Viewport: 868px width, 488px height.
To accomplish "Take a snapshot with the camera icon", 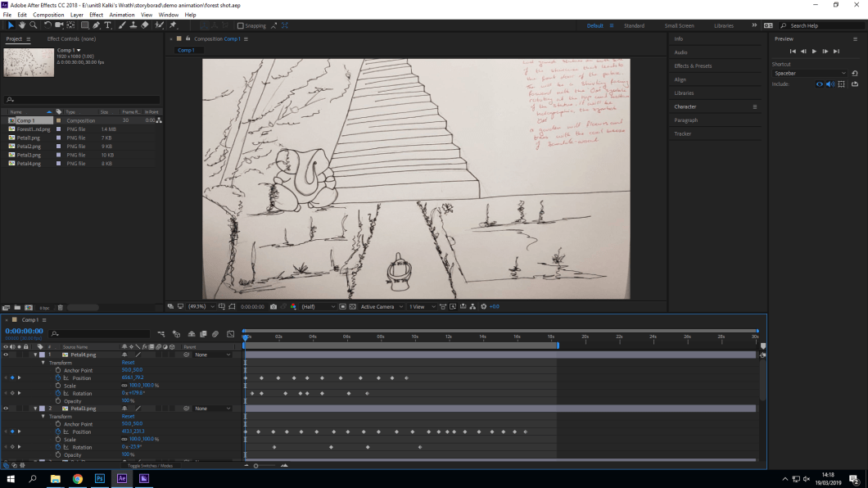I will tap(273, 305).
